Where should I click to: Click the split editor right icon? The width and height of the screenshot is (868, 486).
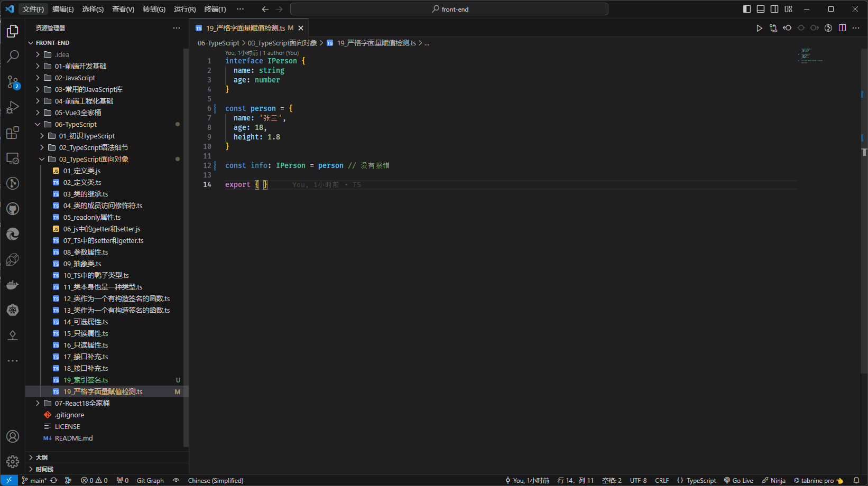[843, 28]
